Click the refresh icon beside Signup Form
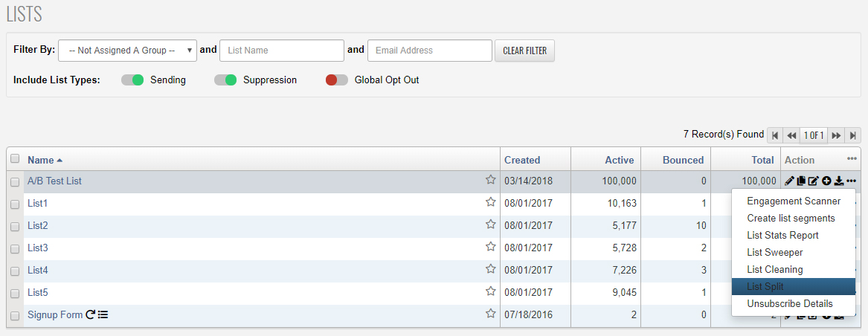The width and height of the screenshot is (868, 336). (x=90, y=314)
